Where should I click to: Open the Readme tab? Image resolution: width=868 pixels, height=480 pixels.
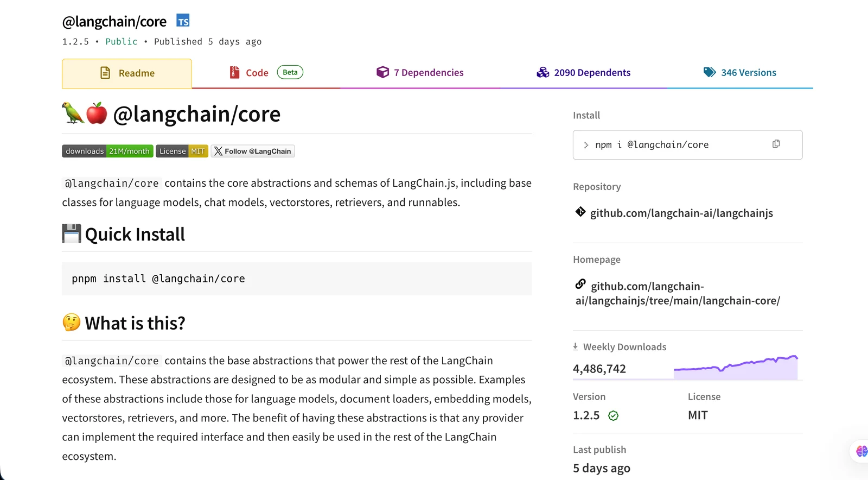pos(127,73)
